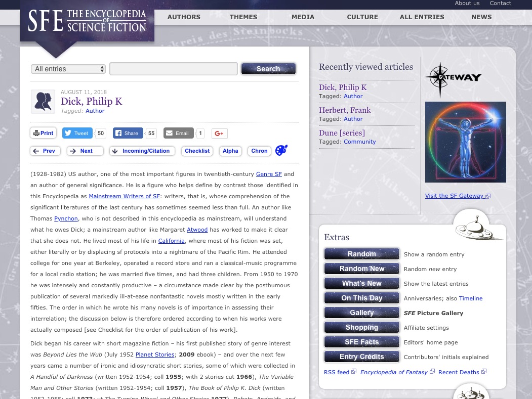This screenshot has height=399, width=532.
Task: Go to the Prev entry
Action: pyautogui.click(x=45, y=151)
